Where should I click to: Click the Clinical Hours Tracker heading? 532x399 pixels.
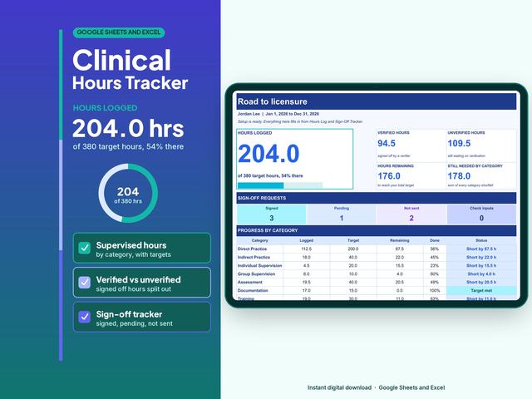pyautogui.click(x=131, y=70)
